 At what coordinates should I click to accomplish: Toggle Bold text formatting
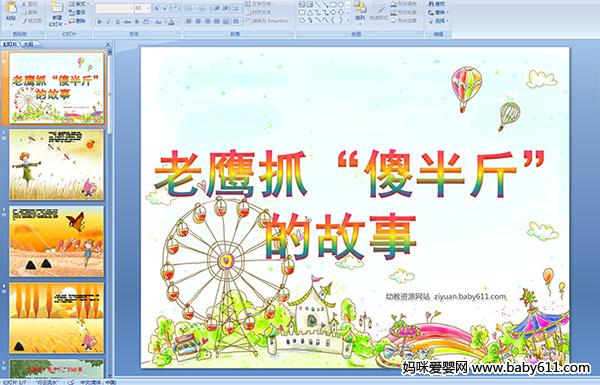click(x=99, y=22)
